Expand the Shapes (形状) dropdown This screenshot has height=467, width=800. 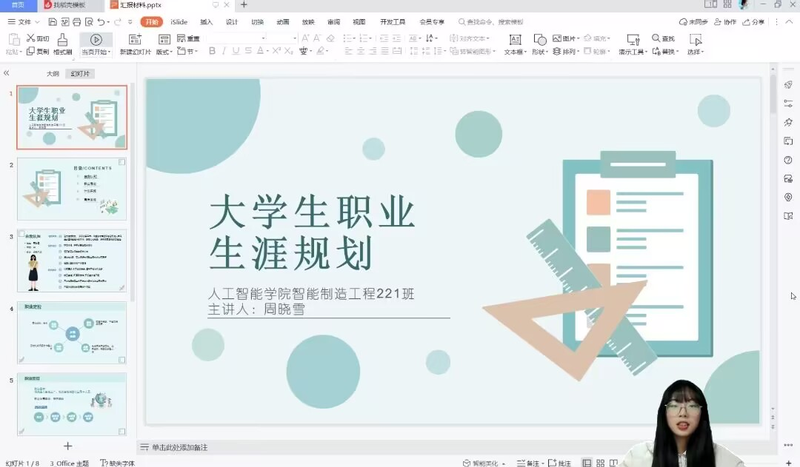[x=540, y=51]
